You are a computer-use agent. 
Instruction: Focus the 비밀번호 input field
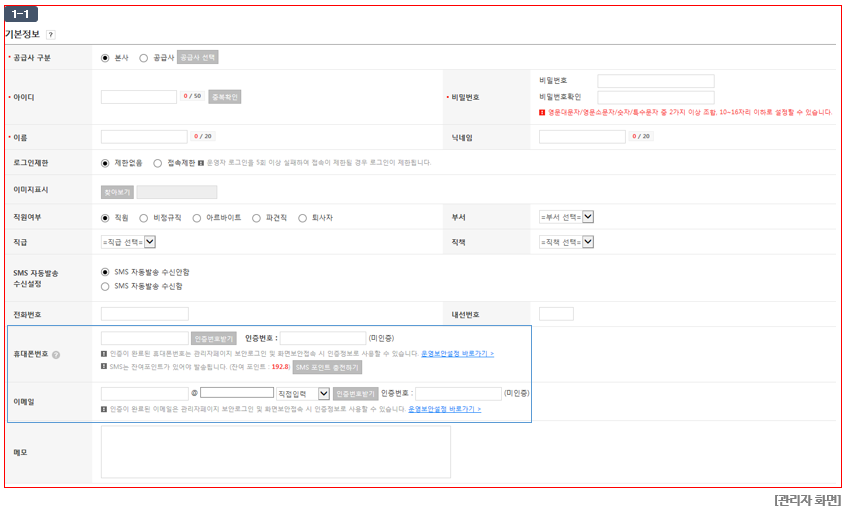(x=656, y=81)
